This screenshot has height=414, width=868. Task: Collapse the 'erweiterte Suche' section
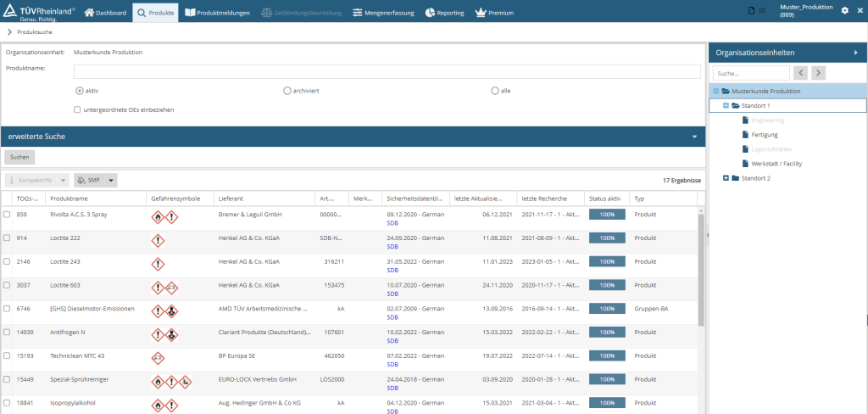click(694, 137)
